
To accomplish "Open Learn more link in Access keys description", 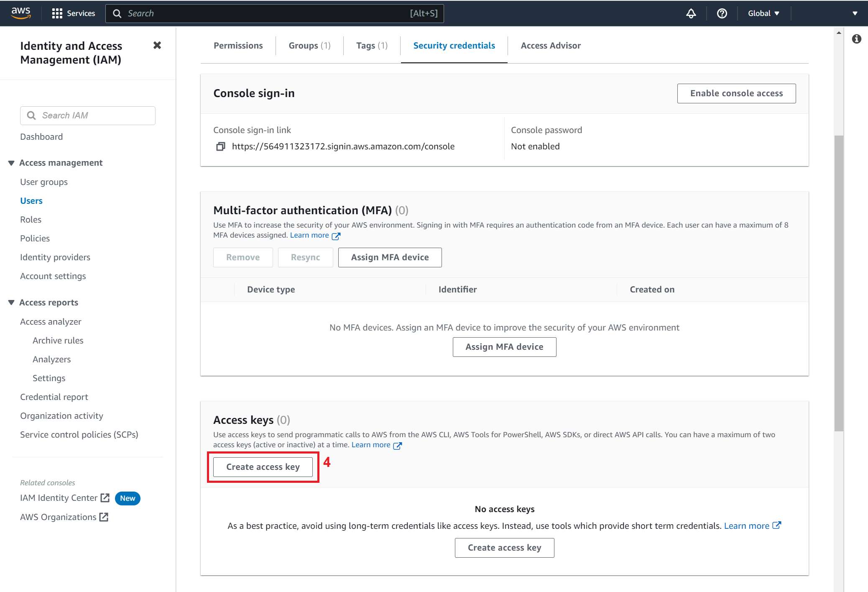I will pyautogui.click(x=371, y=445).
